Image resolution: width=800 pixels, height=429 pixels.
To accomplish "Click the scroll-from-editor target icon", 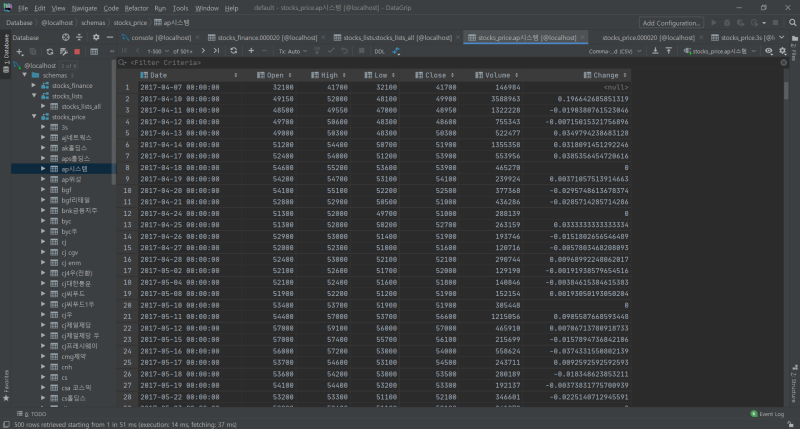I will 65,37.
